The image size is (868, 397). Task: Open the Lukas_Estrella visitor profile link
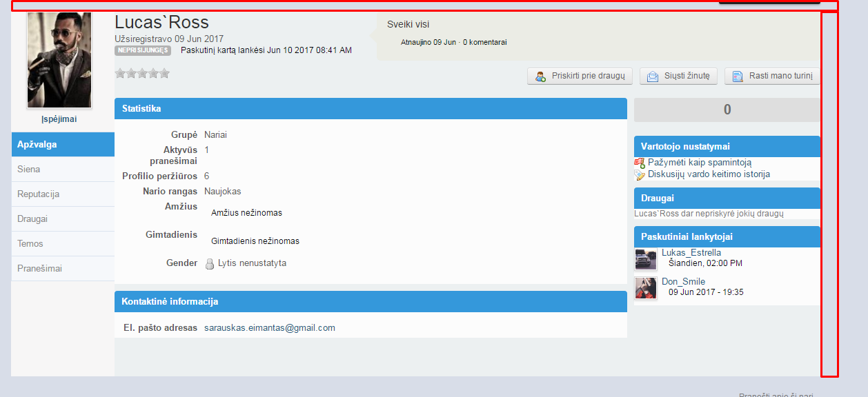(691, 253)
